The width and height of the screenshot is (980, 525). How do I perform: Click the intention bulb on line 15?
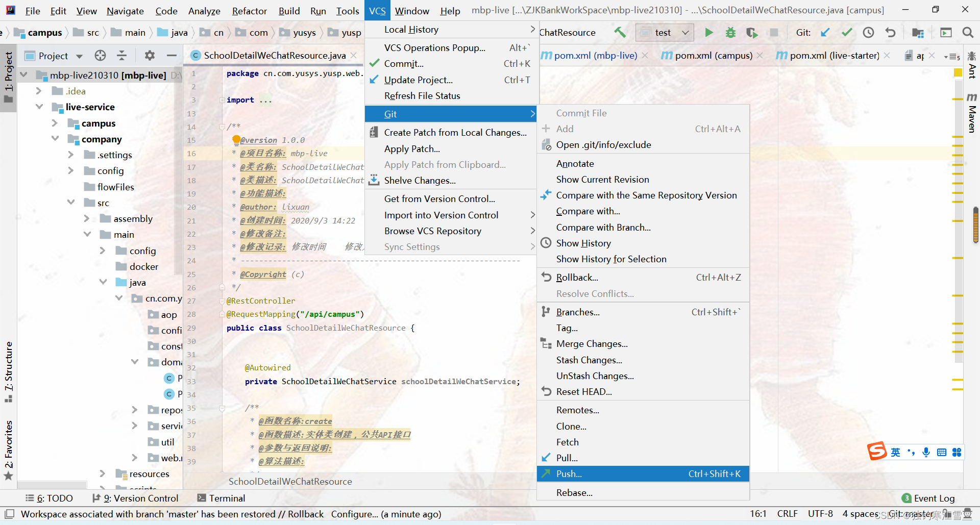click(x=236, y=139)
